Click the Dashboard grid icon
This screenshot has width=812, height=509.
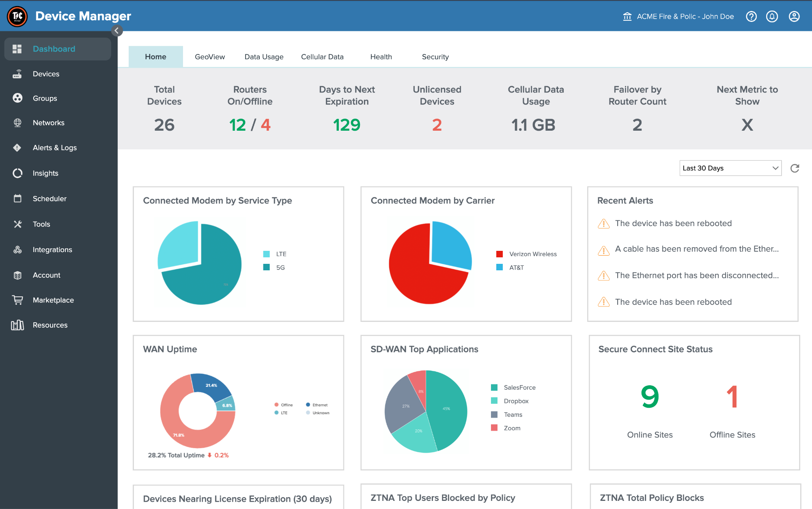tap(17, 49)
